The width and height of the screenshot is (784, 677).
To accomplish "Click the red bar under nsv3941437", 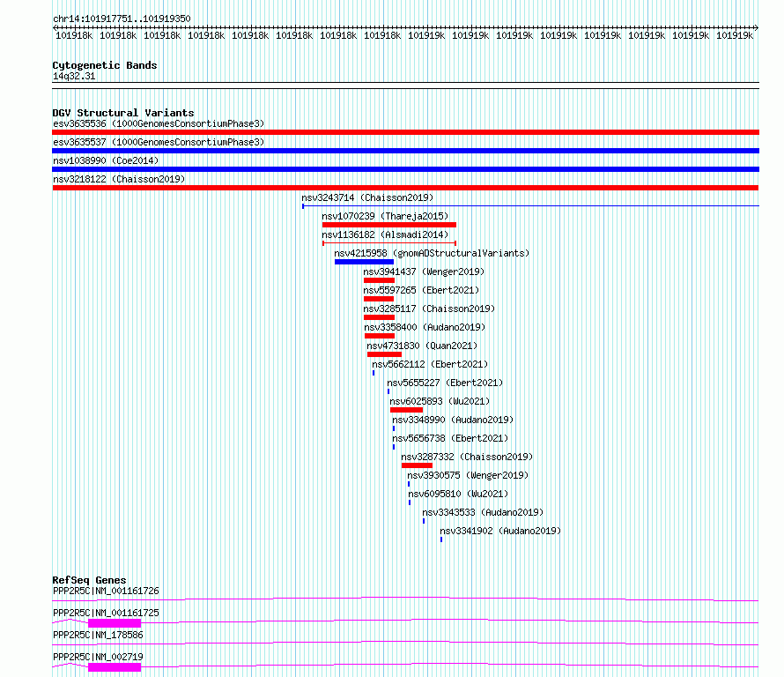I will (380, 280).
